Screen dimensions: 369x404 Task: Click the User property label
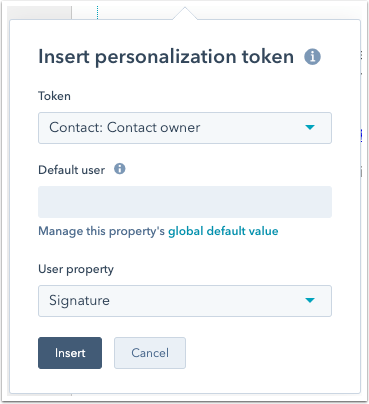pyautogui.click(x=76, y=269)
